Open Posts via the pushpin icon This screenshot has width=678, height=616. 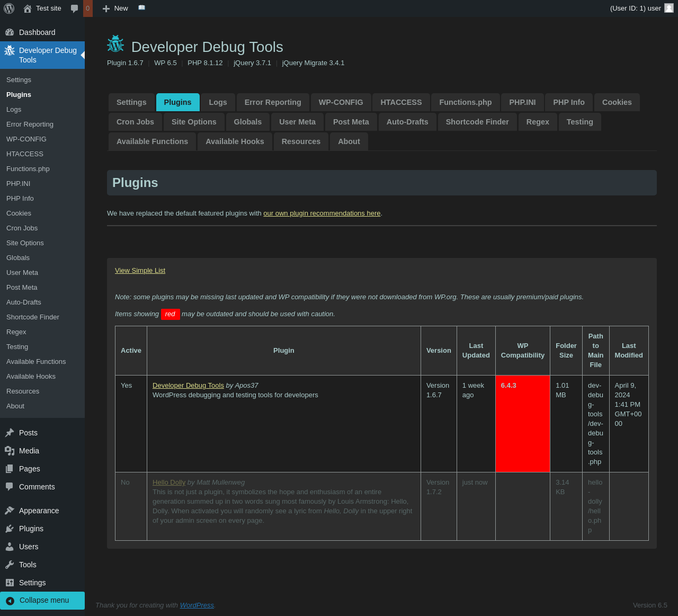10,433
